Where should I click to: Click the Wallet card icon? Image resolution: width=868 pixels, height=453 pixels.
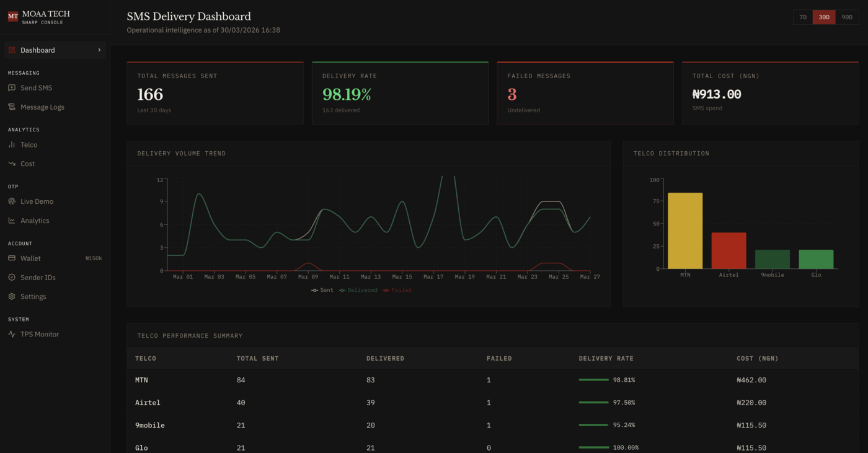12,258
